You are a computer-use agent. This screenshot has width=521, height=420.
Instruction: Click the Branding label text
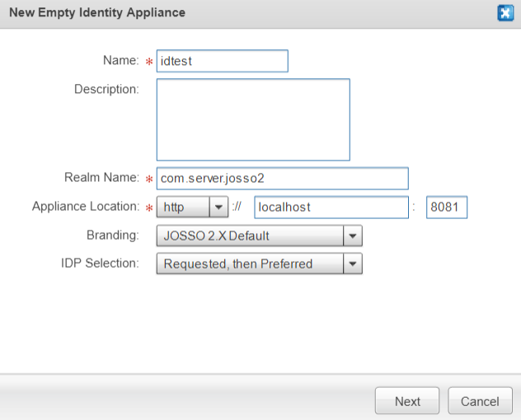(x=113, y=235)
